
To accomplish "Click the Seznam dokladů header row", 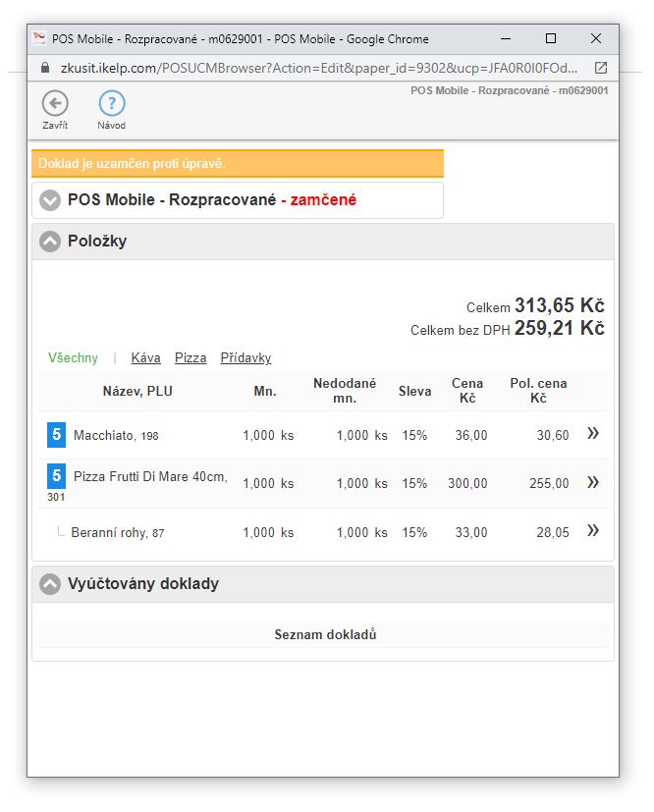I will (324, 634).
